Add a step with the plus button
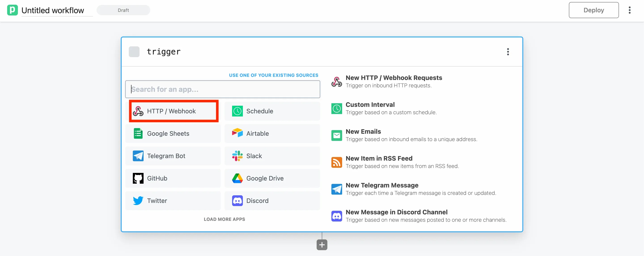 click(x=322, y=245)
